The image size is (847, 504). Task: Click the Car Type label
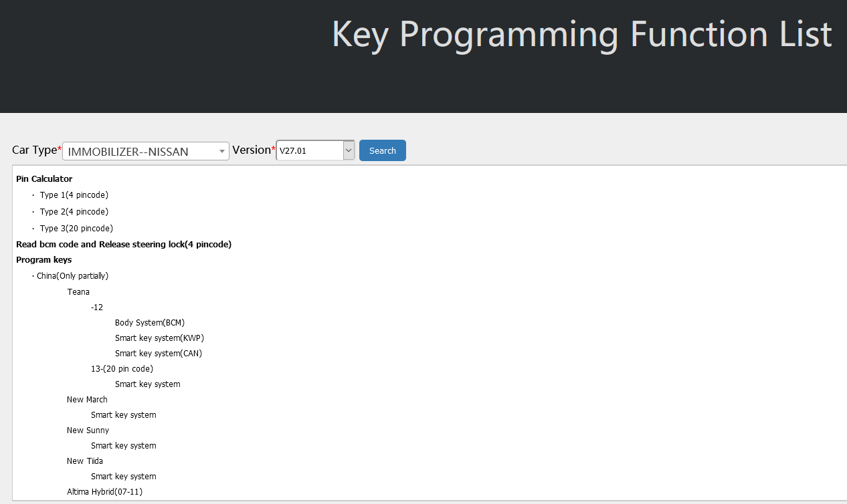(x=34, y=150)
